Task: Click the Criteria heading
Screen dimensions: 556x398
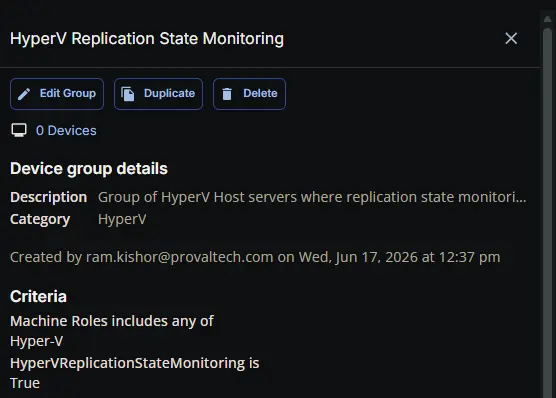Action: [38, 297]
